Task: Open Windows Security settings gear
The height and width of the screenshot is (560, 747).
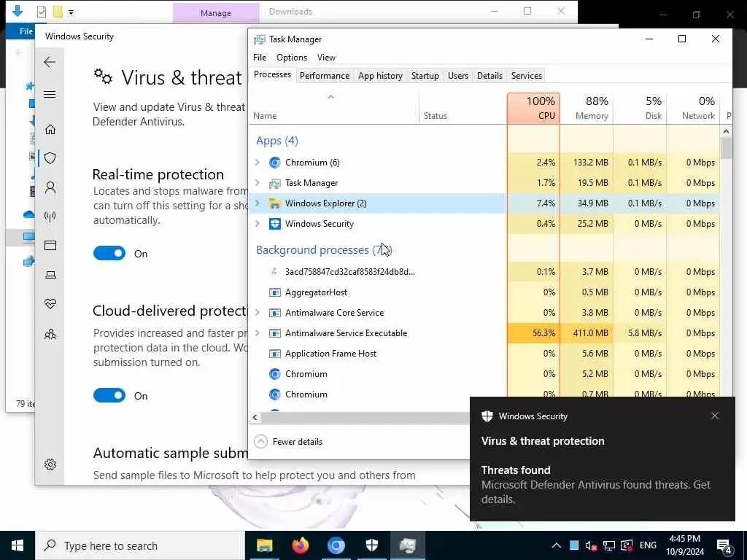Action: tap(50, 464)
